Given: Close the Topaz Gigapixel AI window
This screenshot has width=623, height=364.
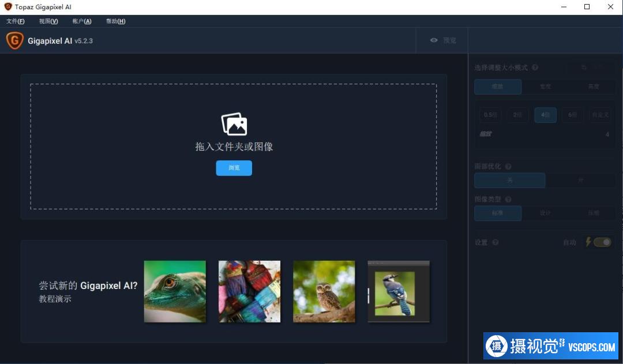Looking at the screenshot, I should pyautogui.click(x=611, y=7).
